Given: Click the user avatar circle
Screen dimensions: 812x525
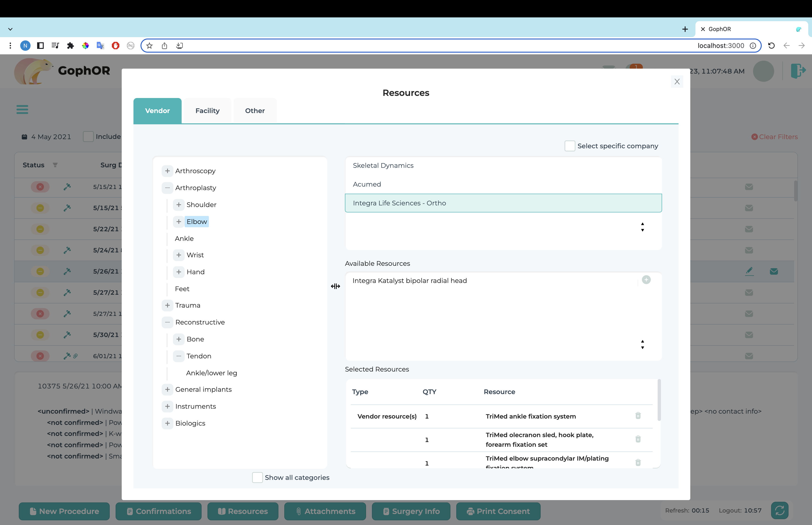Looking at the screenshot, I should 763,71.
